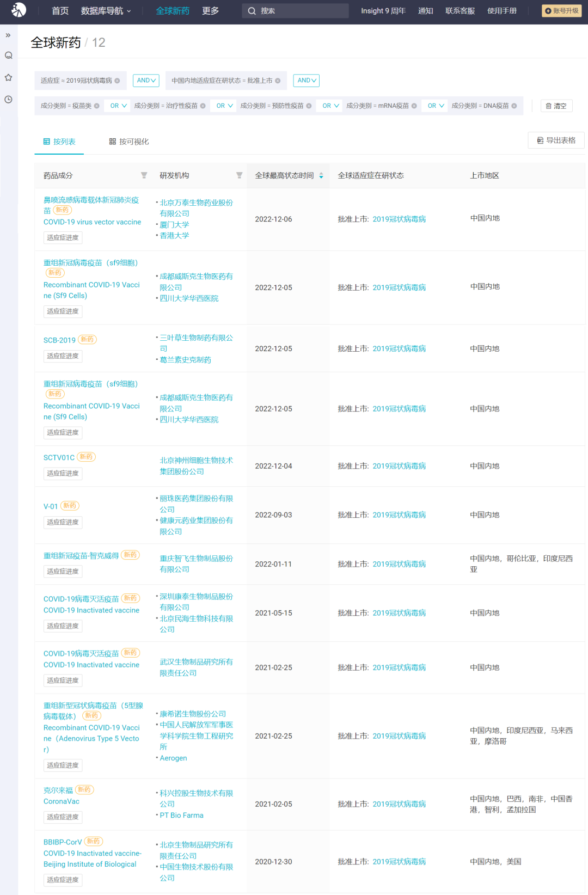Viewport: 588px width, 895px height.
Task: Open the favorites star icon in sidebar
Action: (8, 77)
